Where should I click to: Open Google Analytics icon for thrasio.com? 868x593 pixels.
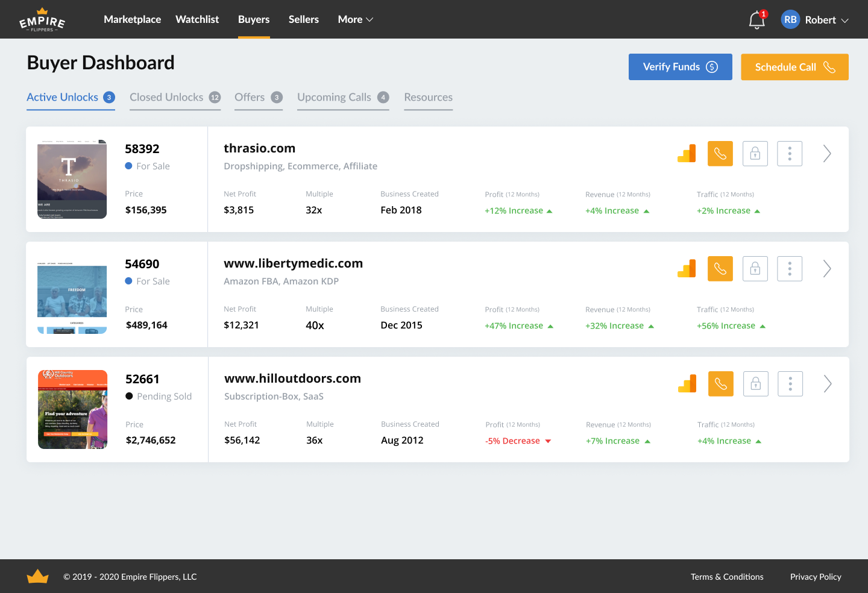tap(687, 154)
